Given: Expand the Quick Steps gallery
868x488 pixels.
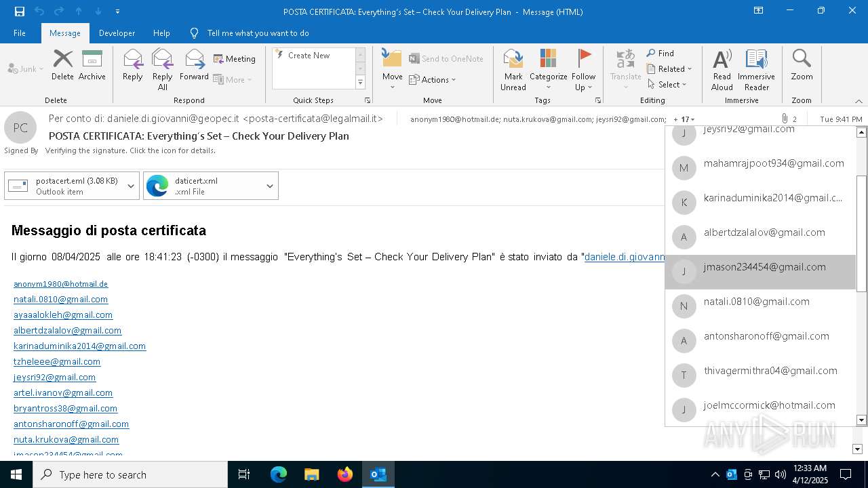Looking at the screenshot, I should pos(360,83).
